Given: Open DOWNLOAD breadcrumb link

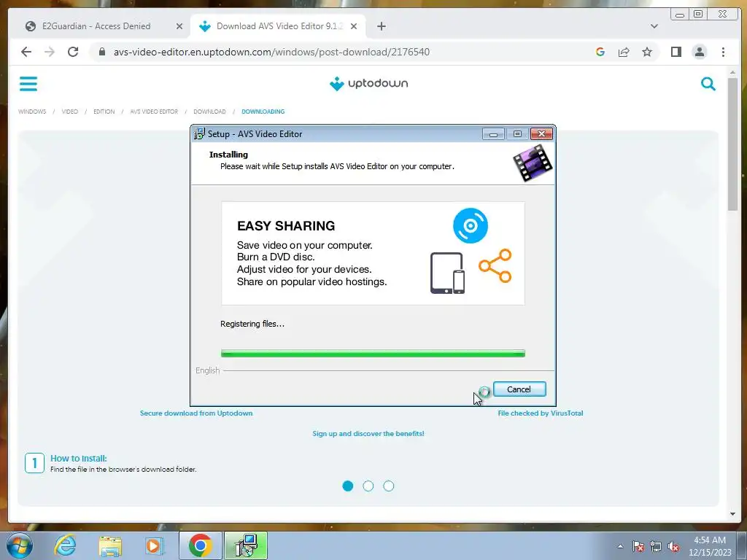Looking at the screenshot, I should (x=209, y=112).
